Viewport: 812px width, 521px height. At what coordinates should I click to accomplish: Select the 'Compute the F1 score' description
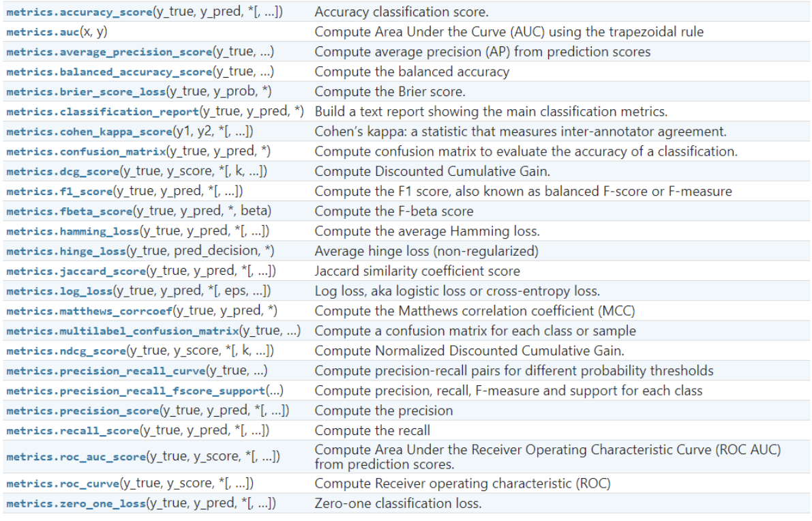coord(524,192)
